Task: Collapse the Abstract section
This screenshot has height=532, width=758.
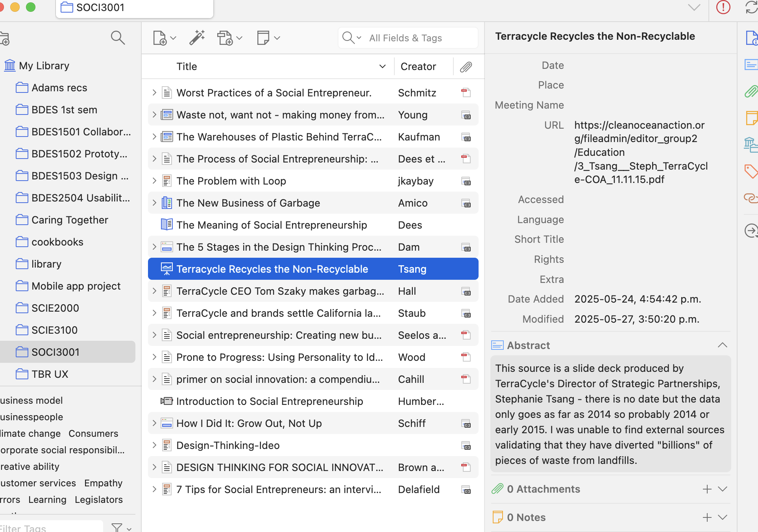Action: (722, 345)
